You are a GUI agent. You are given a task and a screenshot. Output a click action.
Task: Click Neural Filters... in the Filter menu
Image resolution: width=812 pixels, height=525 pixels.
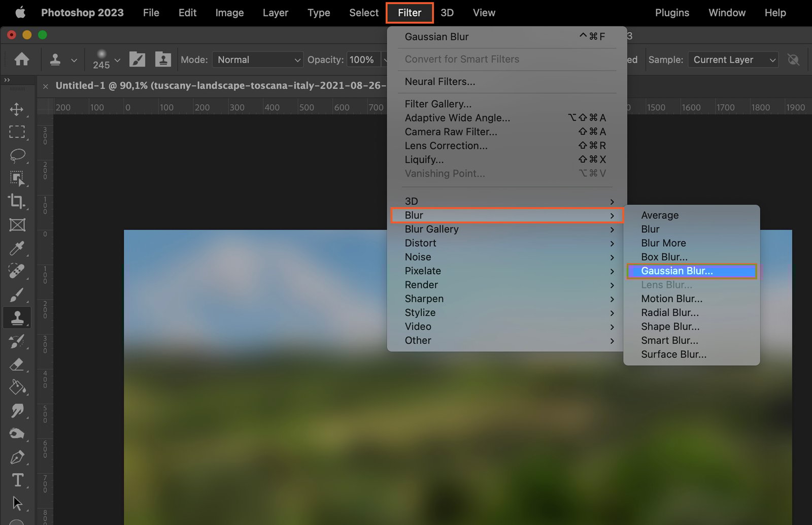pyautogui.click(x=439, y=82)
